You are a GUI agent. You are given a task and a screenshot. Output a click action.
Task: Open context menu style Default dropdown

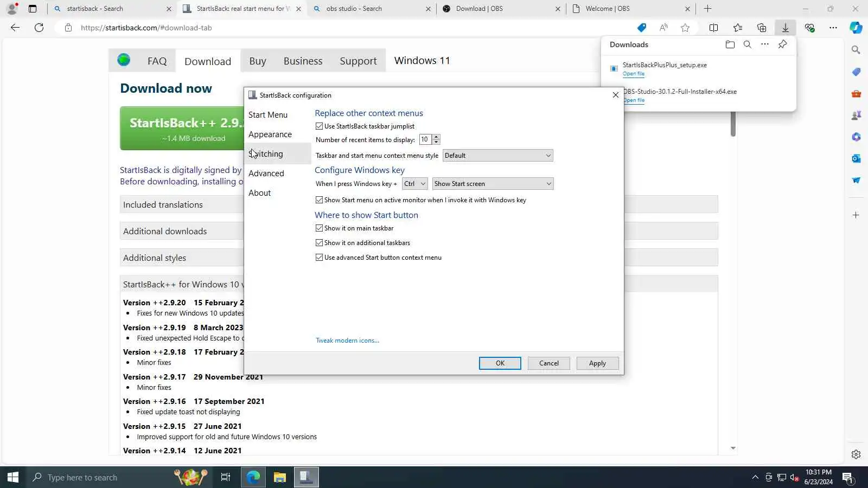click(x=498, y=156)
